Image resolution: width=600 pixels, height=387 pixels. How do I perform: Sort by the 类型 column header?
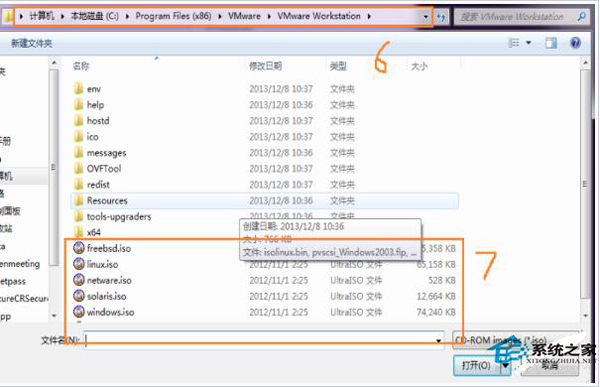338,66
